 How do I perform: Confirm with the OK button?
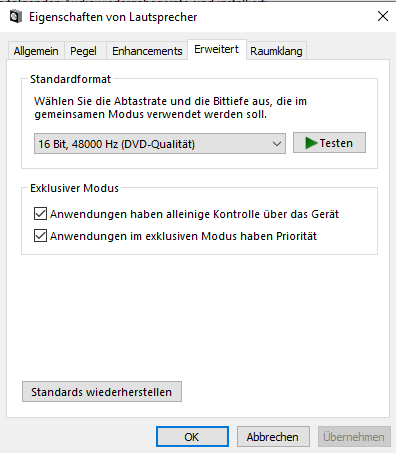coord(192,437)
